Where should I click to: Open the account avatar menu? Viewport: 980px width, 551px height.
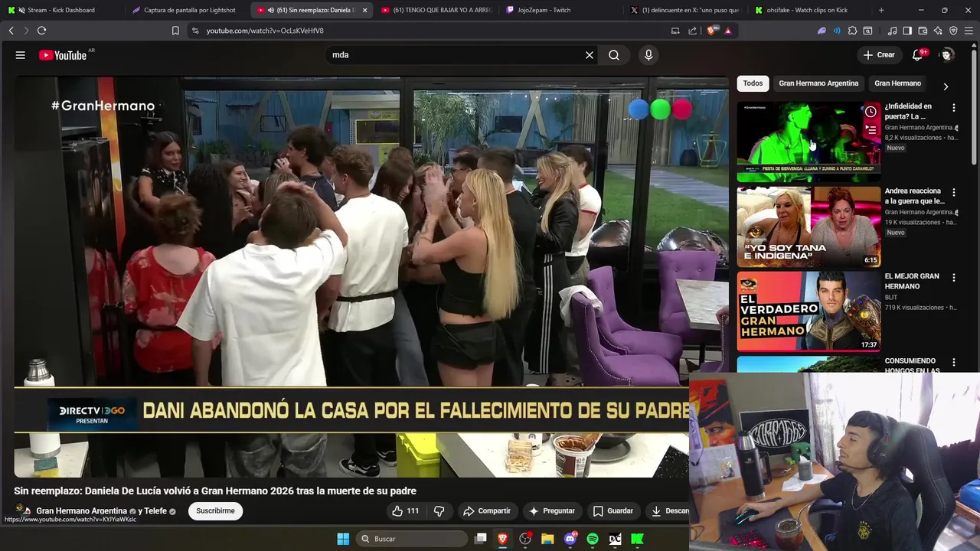pos(947,55)
